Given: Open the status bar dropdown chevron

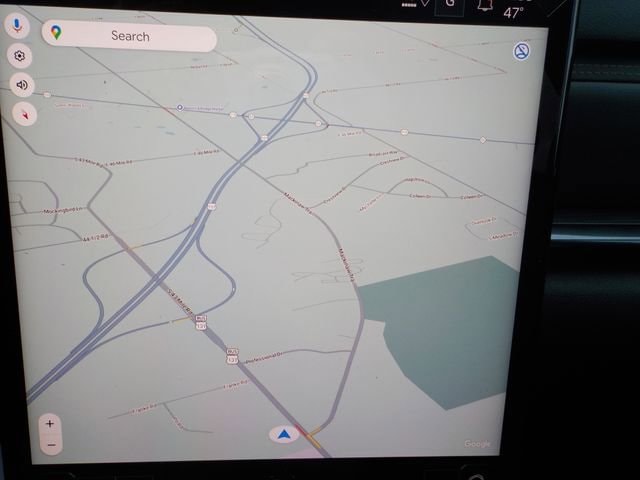Looking at the screenshot, I should [x=424, y=4].
